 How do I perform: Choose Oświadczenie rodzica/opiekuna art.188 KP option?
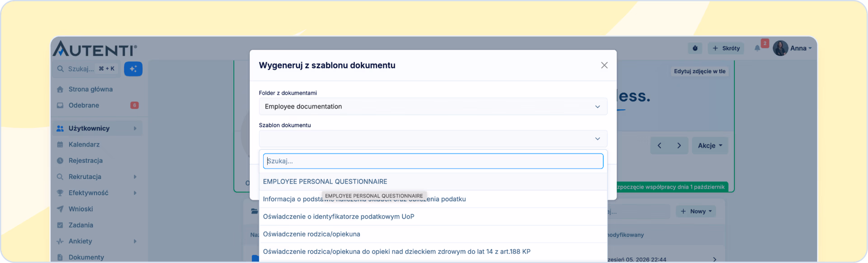point(433,252)
